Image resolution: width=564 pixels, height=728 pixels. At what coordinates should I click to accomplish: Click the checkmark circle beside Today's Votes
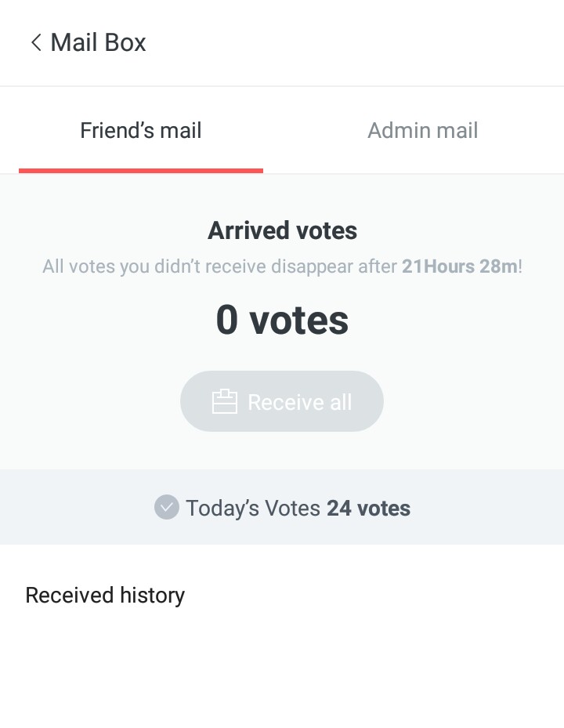(166, 508)
